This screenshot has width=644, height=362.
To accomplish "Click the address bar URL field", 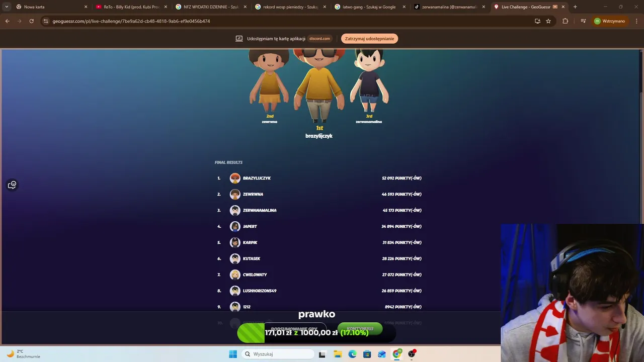I will [x=287, y=21].
